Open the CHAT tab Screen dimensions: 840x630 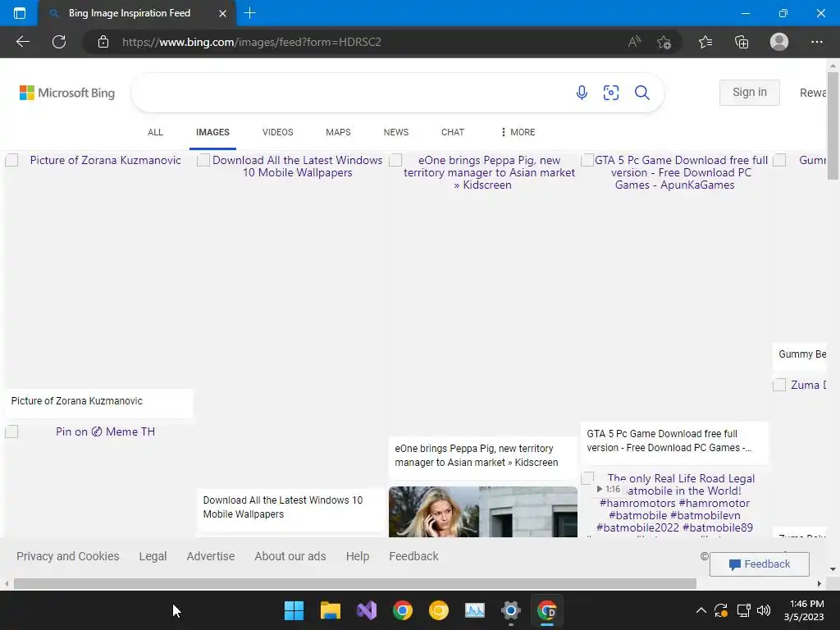(x=453, y=132)
